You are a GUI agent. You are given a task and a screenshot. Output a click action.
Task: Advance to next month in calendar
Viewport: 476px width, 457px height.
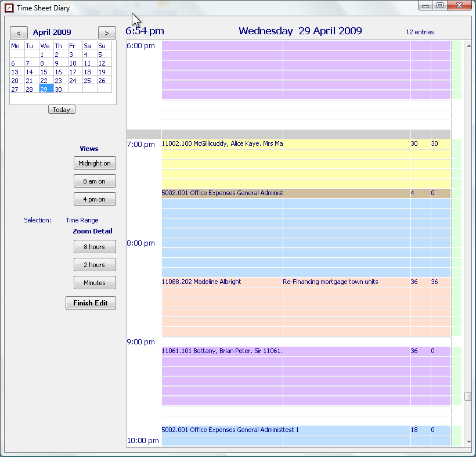coord(107,33)
